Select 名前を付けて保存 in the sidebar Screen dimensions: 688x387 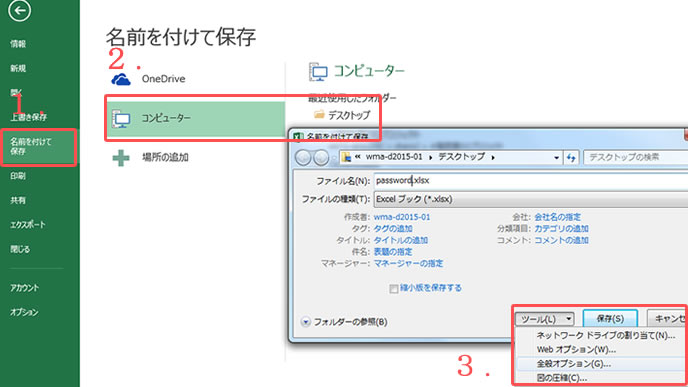point(39,147)
